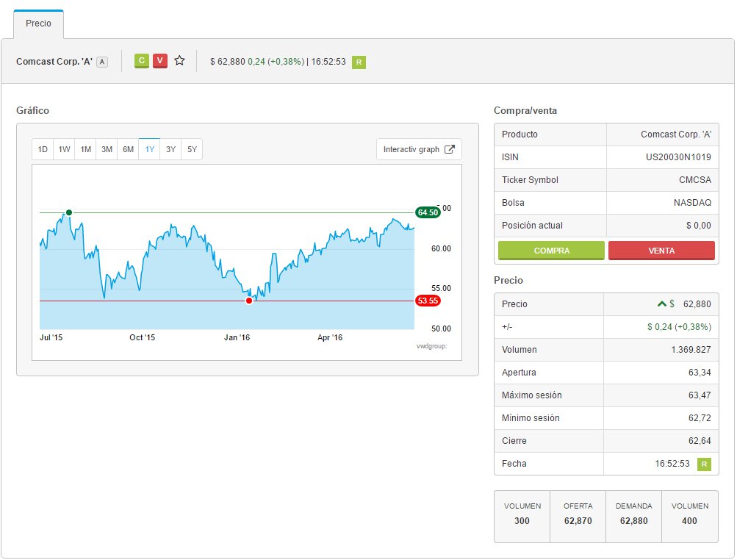Click the red VENTA button
Viewport: 737px width, 560px height.
pos(661,251)
